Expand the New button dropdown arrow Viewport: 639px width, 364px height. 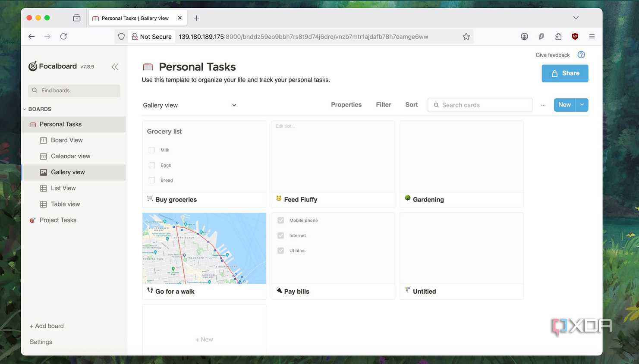pyautogui.click(x=582, y=105)
